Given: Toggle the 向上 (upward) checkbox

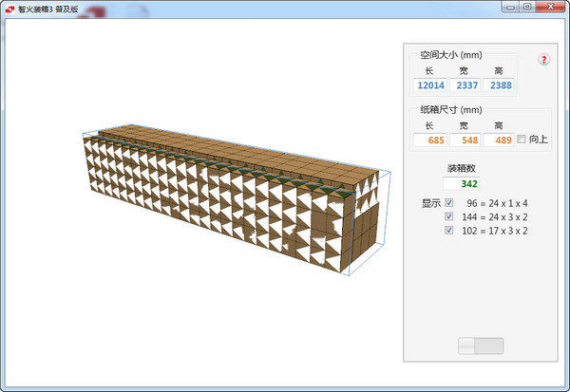Looking at the screenshot, I should pyautogui.click(x=520, y=140).
